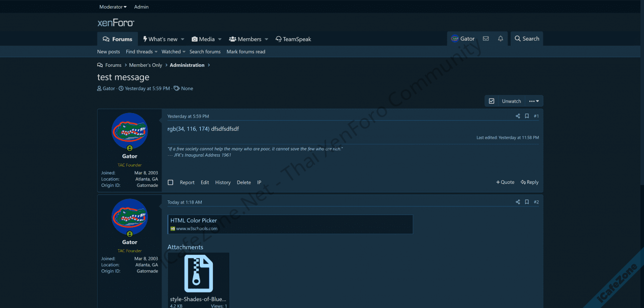Expand the What's new dropdown arrow

pos(182,39)
